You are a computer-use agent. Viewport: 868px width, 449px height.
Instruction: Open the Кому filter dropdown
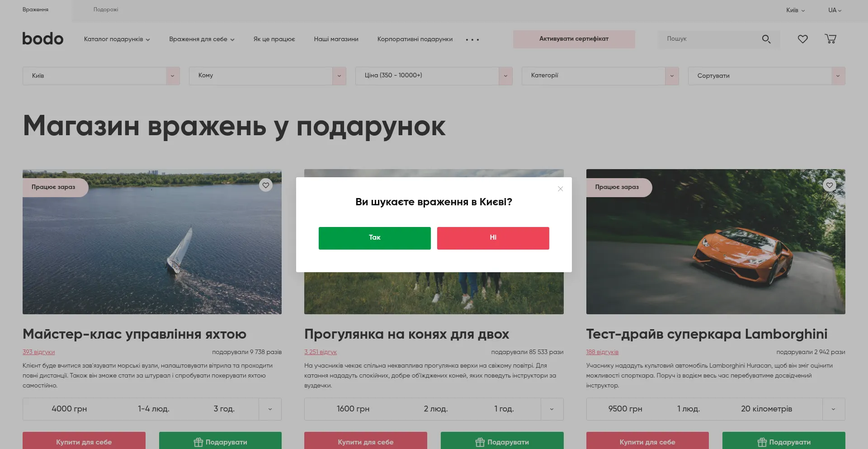point(268,76)
